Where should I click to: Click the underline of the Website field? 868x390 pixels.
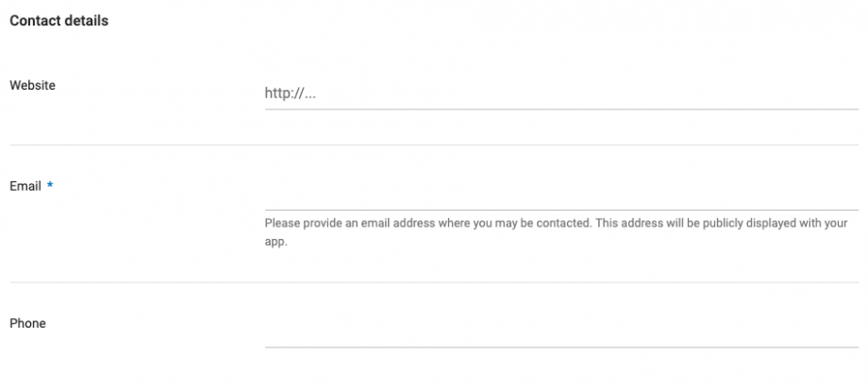tap(561, 109)
